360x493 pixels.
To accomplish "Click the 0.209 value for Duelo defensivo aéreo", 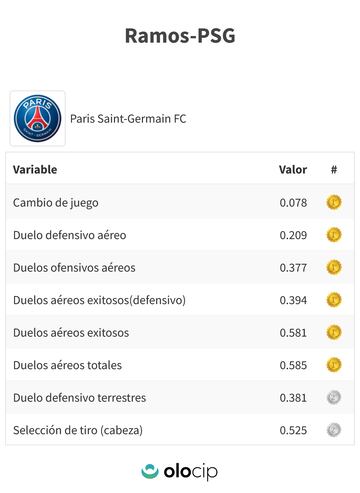I will pyautogui.click(x=293, y=235).
